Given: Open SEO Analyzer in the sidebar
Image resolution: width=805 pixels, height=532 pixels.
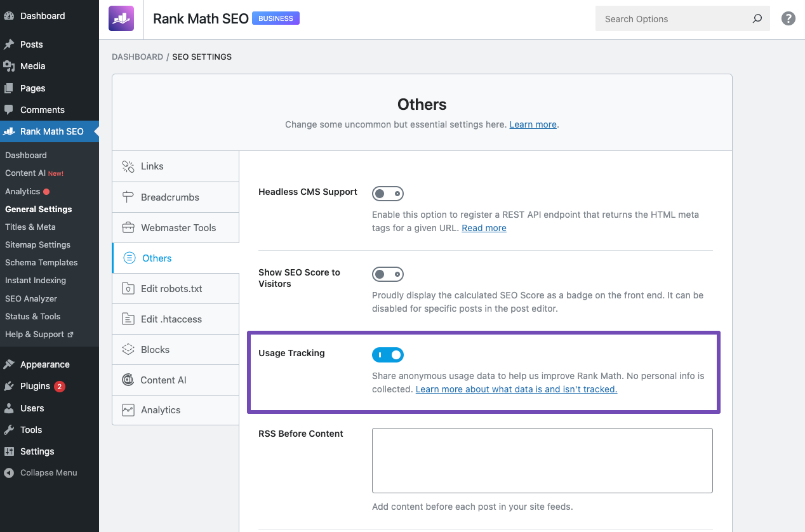Looking at the screenshot, I should tap(31, 298).
